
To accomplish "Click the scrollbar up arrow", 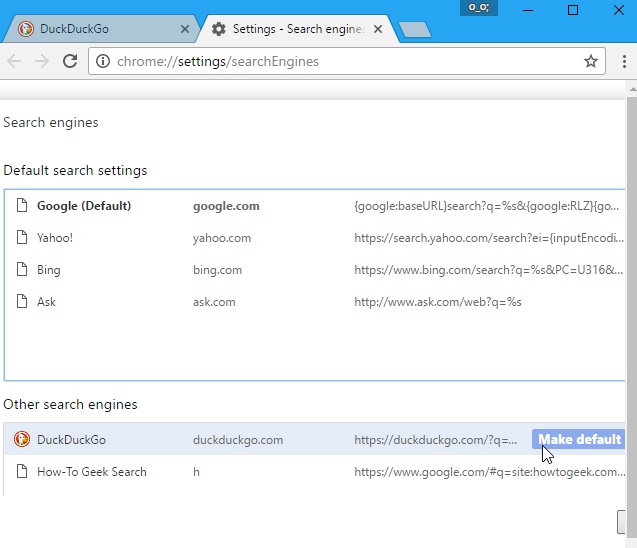I will coord(633,88).
